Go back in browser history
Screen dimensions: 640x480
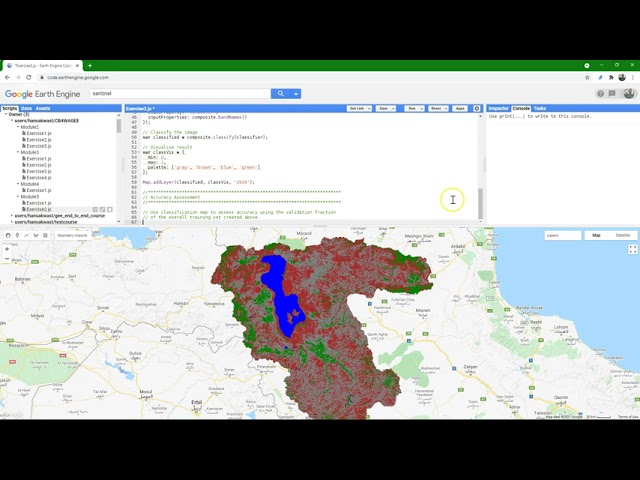(x=7, y=77)
